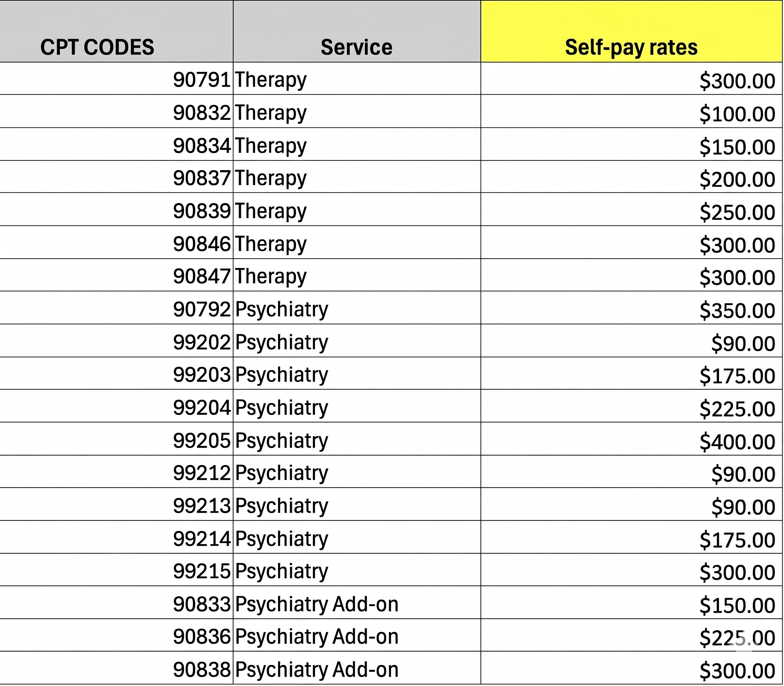The image size is (784, 686).
Task: Click the $200.00 rate cell
Action: (x=631, y=177)
